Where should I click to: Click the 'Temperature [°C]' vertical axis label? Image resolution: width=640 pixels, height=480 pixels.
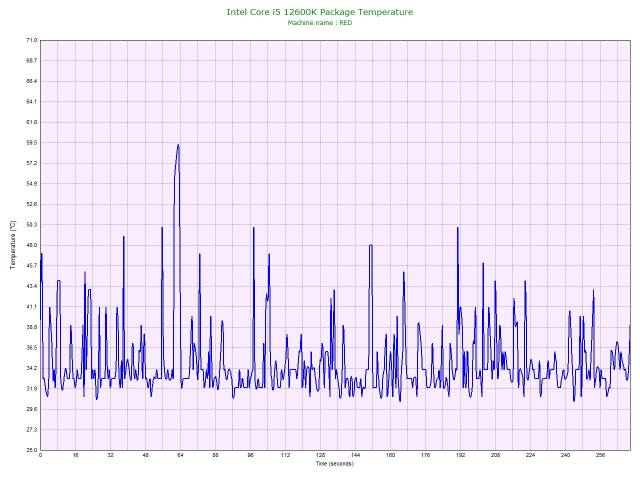click(x=13, y=245)
